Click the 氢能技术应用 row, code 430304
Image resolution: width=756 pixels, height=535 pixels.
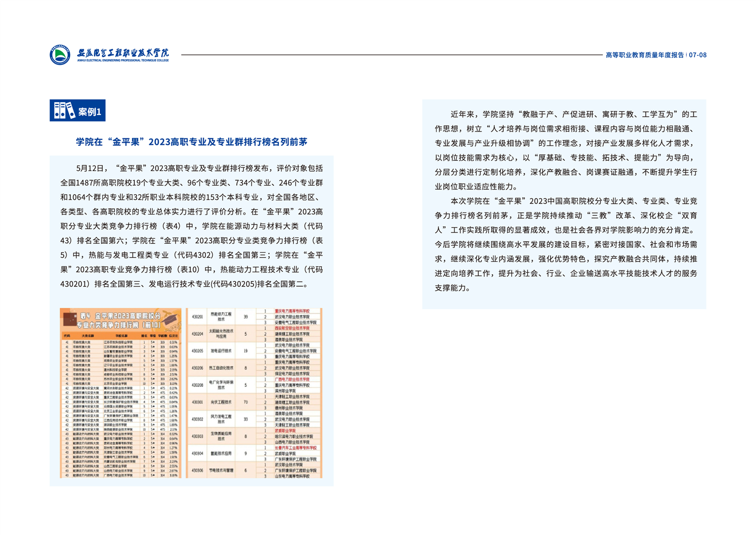(x=221, y=454)
